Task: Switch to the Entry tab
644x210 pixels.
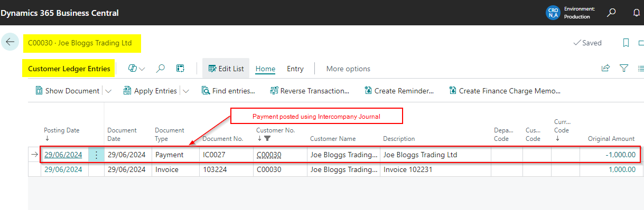Action: pos(295,69)
